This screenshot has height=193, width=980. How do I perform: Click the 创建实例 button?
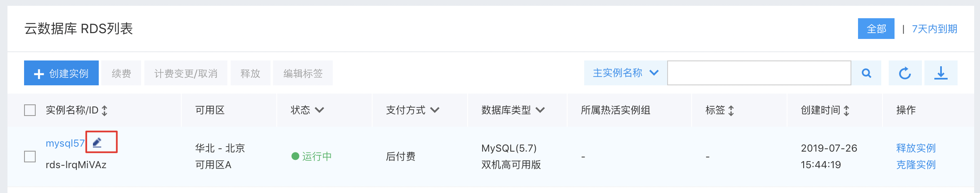(61, 73)
